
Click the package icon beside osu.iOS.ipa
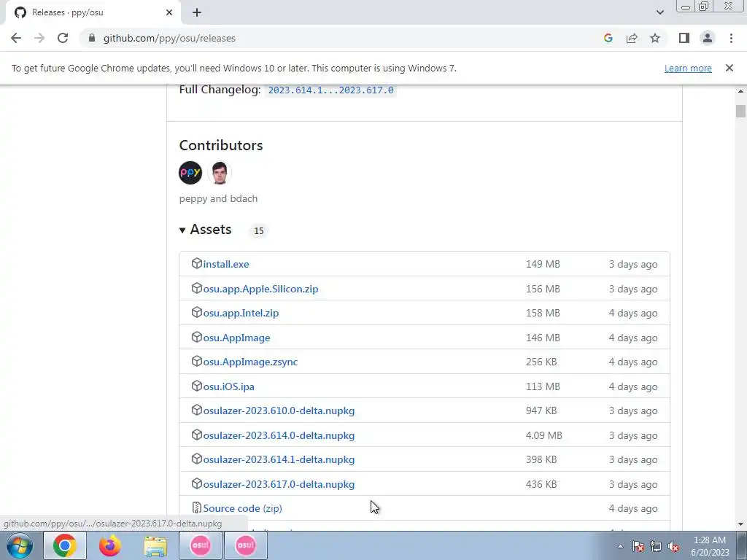[x=197, y=386]
